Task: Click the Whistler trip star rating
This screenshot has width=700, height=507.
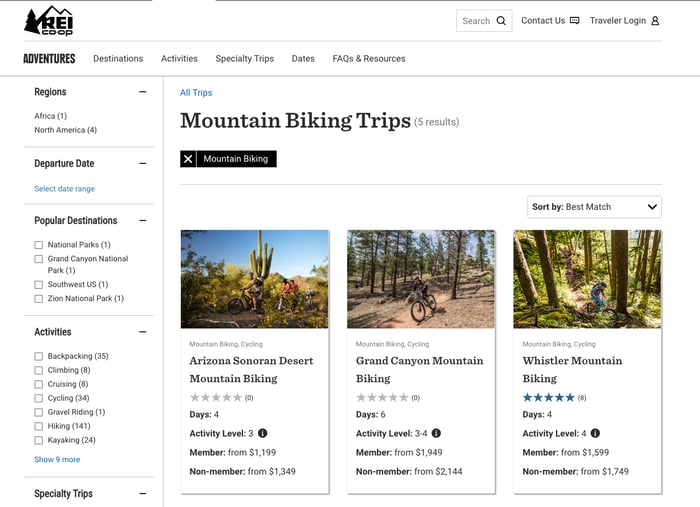Action: (x=549, y=397)
